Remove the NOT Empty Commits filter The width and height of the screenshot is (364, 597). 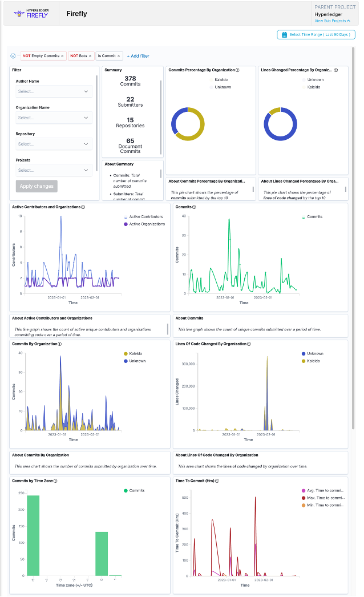click(x=62, y=56)
